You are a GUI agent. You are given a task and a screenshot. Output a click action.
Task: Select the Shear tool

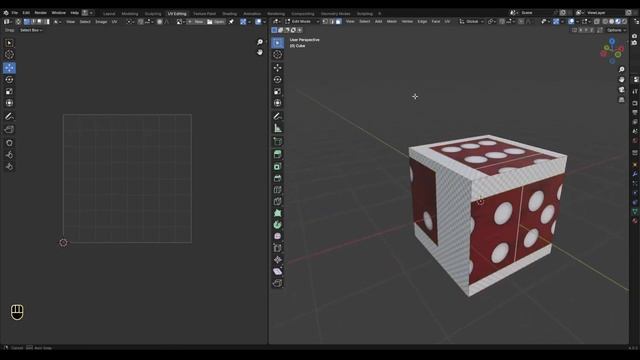click(278, 271)
